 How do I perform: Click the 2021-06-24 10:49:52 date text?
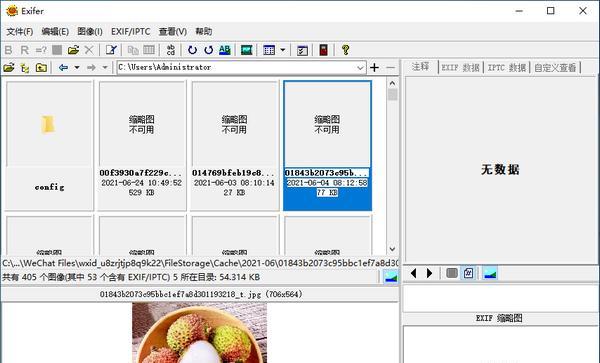(142, 183)
